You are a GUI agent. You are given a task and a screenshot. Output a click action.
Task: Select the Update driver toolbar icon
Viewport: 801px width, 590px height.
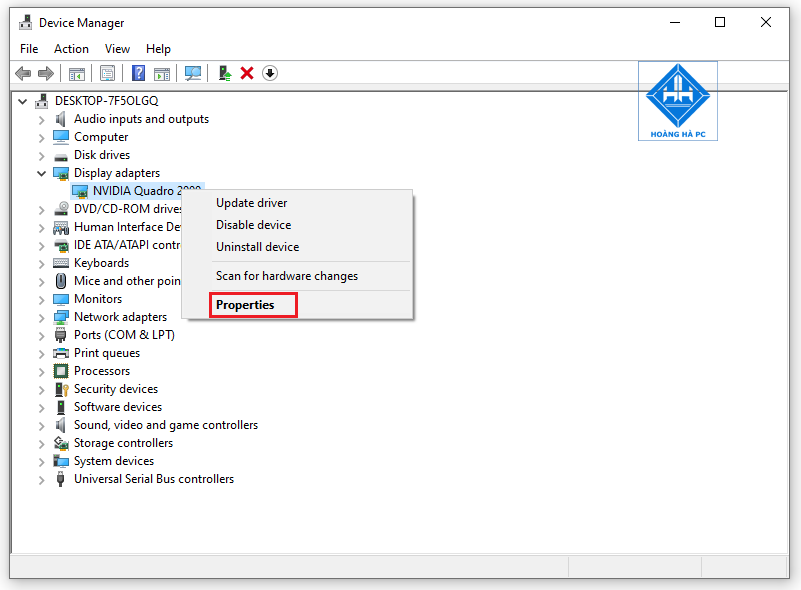pyautogui.click(x=224, y=72)
